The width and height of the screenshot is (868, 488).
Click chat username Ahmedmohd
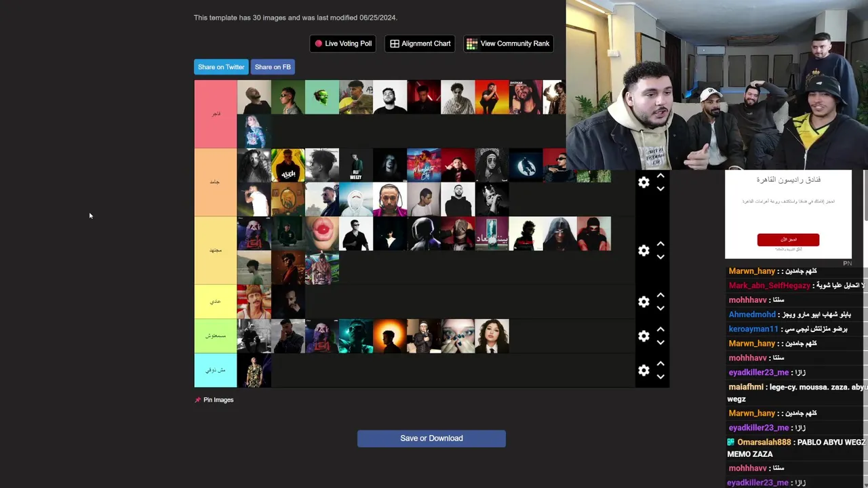tap(751, 314)
